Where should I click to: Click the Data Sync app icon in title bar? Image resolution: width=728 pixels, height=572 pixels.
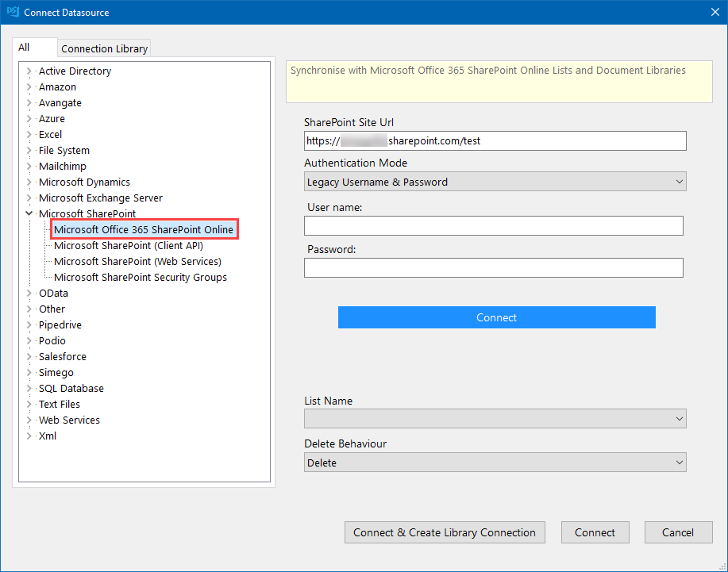click(x=13, y=12)
